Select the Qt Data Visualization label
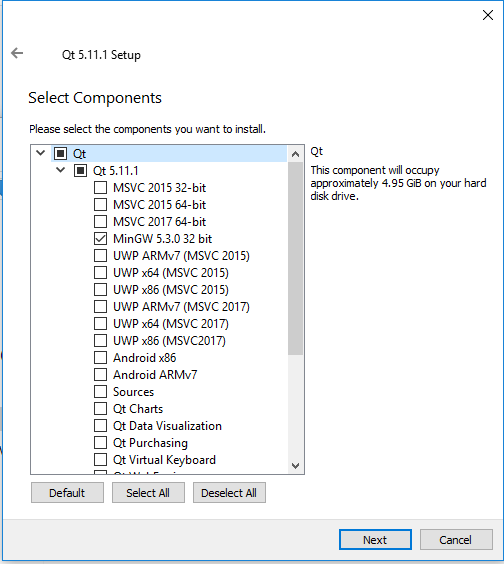Viewport: 504px width, 564px height. click(x=167, y=426)
